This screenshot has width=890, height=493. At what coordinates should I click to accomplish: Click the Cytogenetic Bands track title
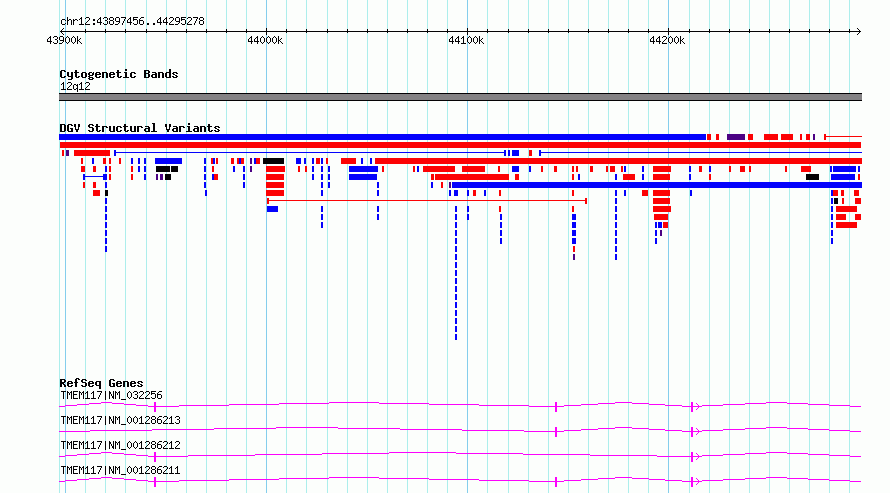tap(119, 74)
